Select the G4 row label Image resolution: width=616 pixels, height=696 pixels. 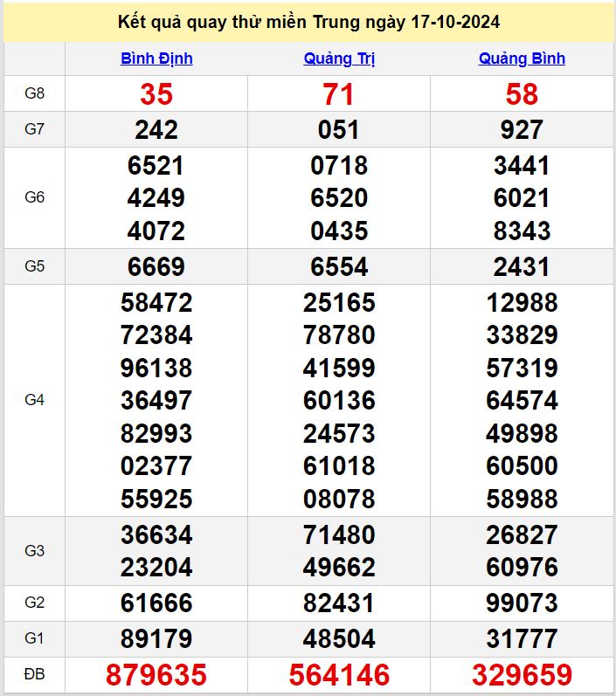click(x=34, y=400)
